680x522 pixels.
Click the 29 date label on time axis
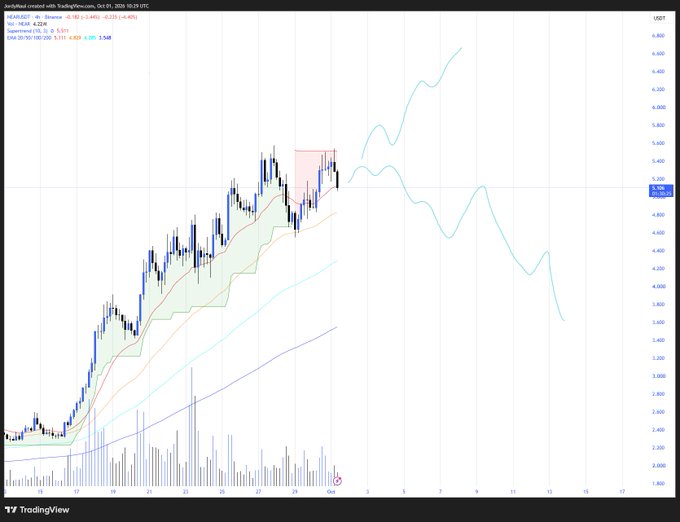click(294, 492)
